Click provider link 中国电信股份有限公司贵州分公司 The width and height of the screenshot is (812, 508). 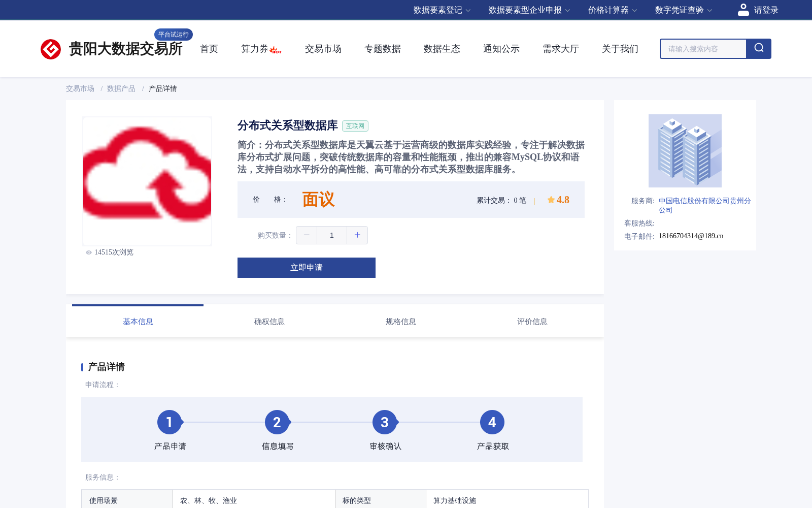pyautogui.click(x=704, y=205)
